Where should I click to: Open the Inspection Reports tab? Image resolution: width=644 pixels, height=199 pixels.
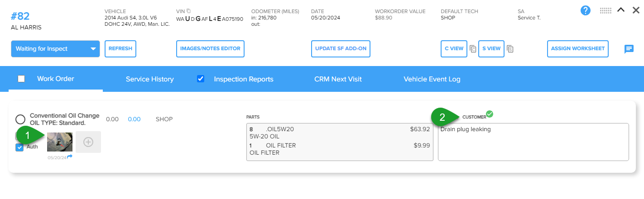point(244,79)
